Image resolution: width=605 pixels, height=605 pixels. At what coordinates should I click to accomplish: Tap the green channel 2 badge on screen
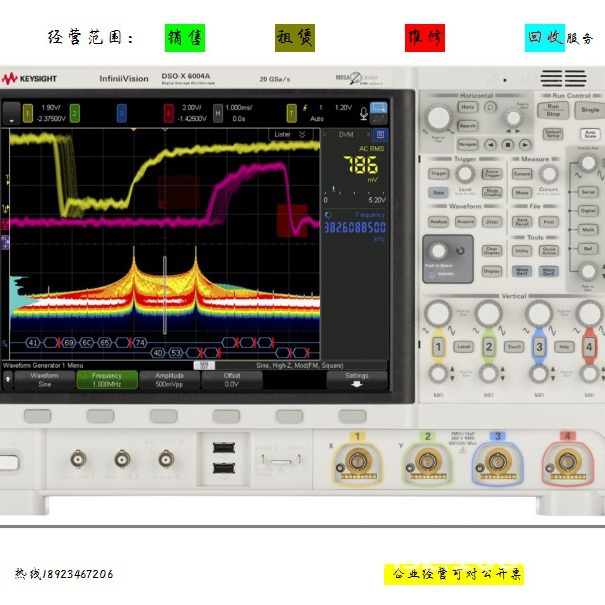click(x=75, y=113)
